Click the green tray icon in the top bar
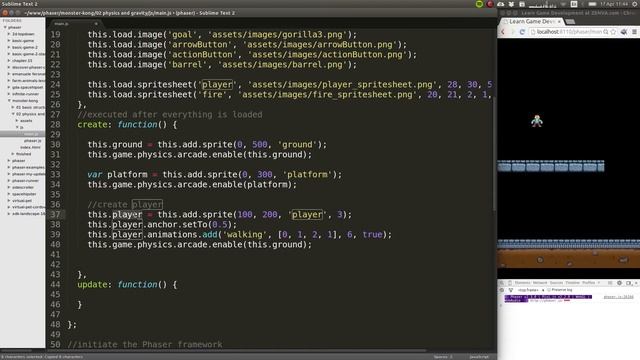The width and height of the screenshot is (640, 360). 479,4
